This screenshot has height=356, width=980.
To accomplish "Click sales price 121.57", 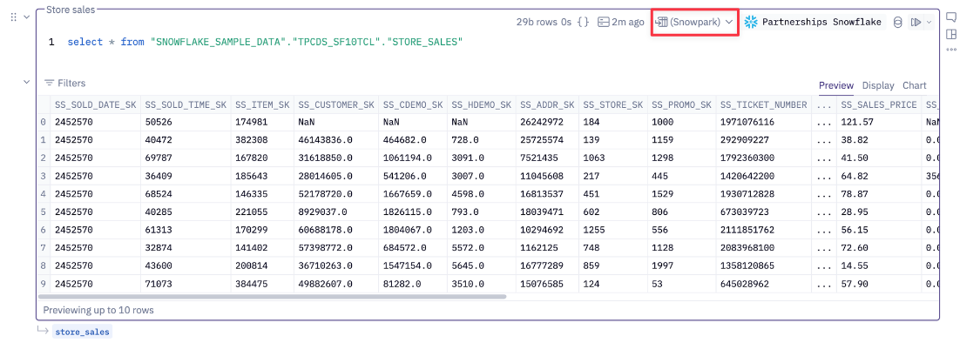I will click(855, 123).
